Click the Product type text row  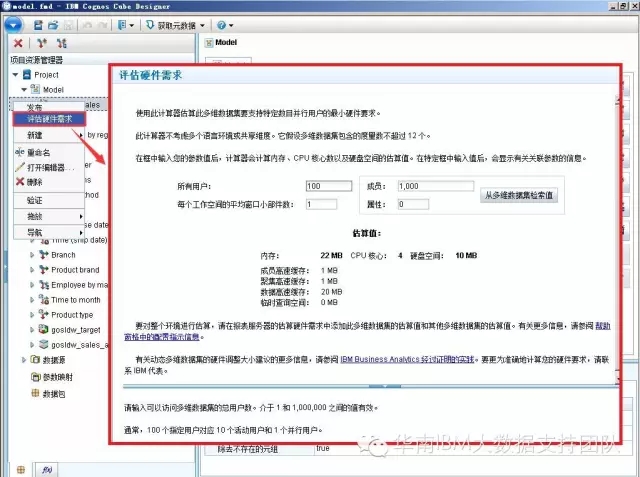click(x=72, y=315)
